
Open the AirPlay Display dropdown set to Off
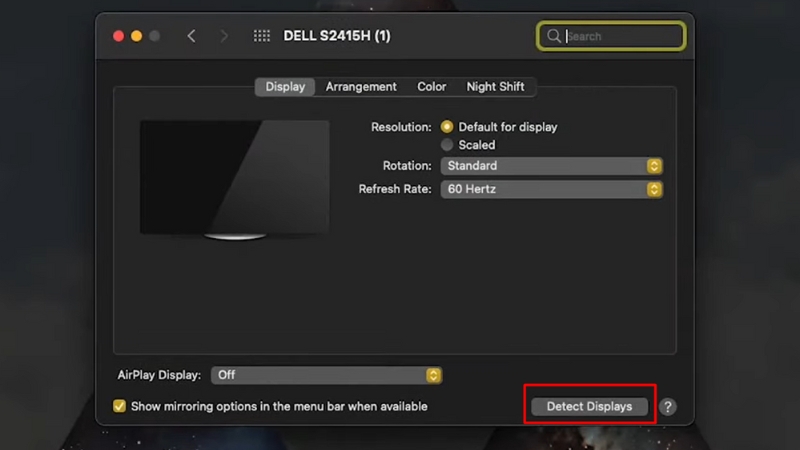coord(327,376)
